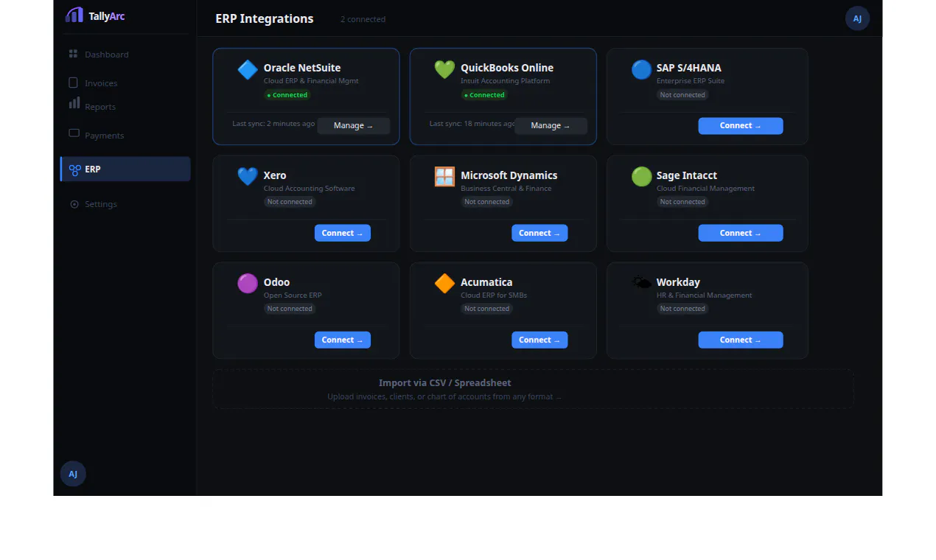Image resolution: width=936 pixels, height=560 pixels.
Task: Click the 'ERP Integrations' page title
Action: point(265,18)
